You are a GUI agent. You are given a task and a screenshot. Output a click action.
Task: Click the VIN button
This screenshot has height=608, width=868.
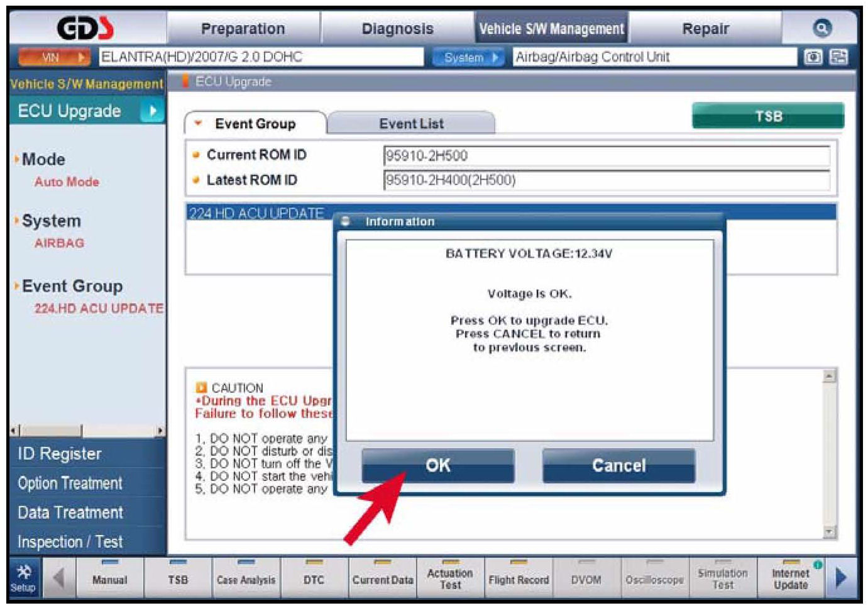pos(55,57)
